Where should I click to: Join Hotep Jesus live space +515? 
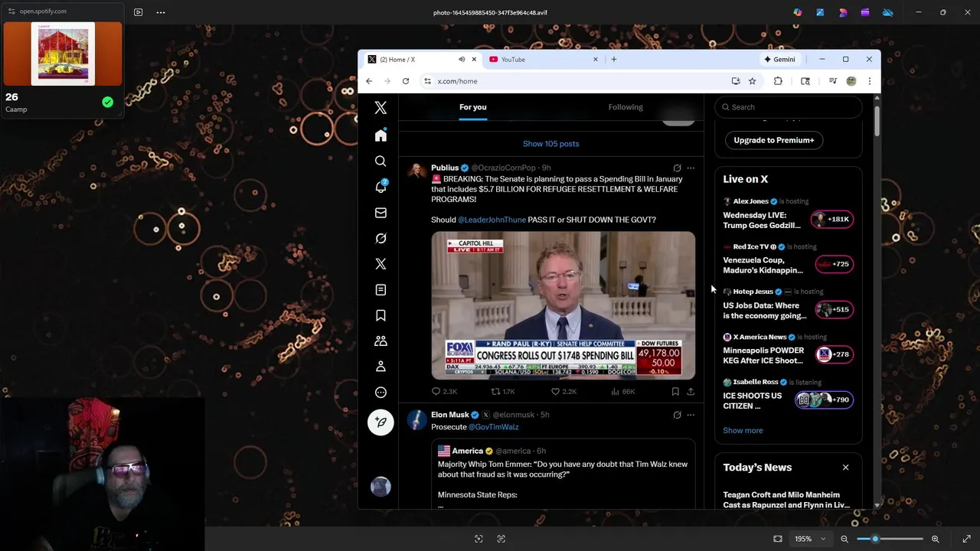coord(834,309)
